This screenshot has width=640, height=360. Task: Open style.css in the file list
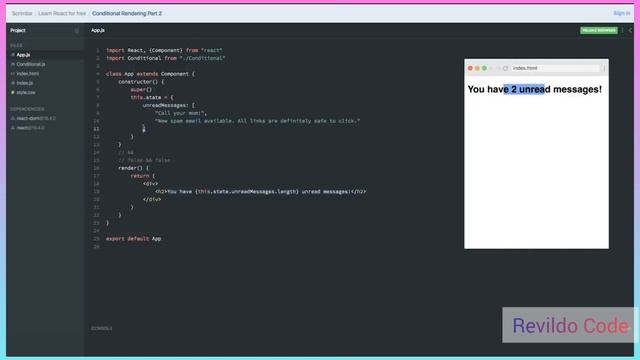[x=26, y=93]
